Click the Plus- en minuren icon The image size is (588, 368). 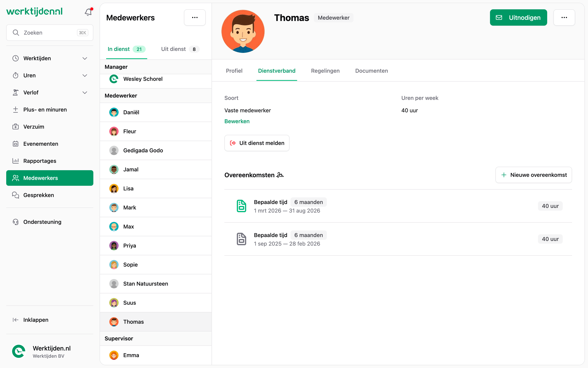[16, 110]
